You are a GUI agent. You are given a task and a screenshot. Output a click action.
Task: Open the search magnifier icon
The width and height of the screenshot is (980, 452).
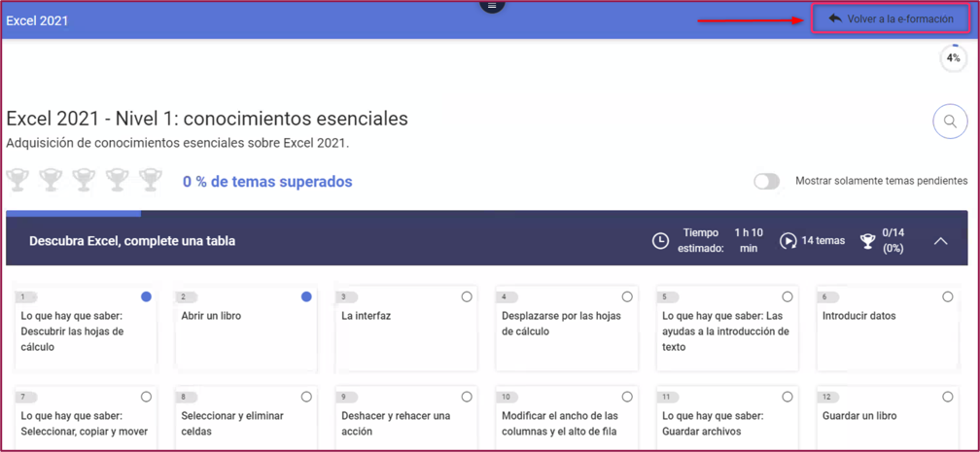tap(950, 122)
